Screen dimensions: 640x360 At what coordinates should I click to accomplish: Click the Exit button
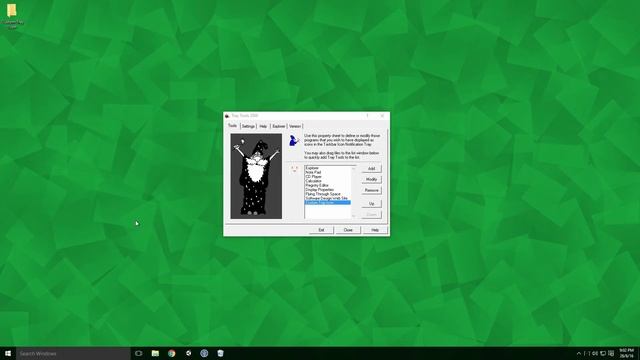[321, 230]
